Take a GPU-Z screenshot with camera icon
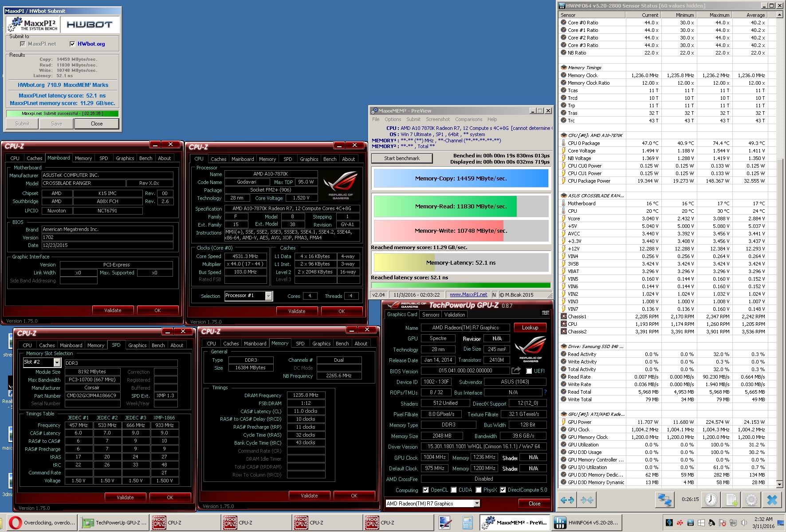This screenshot has height=532, width=786. [x=545, y=313]
